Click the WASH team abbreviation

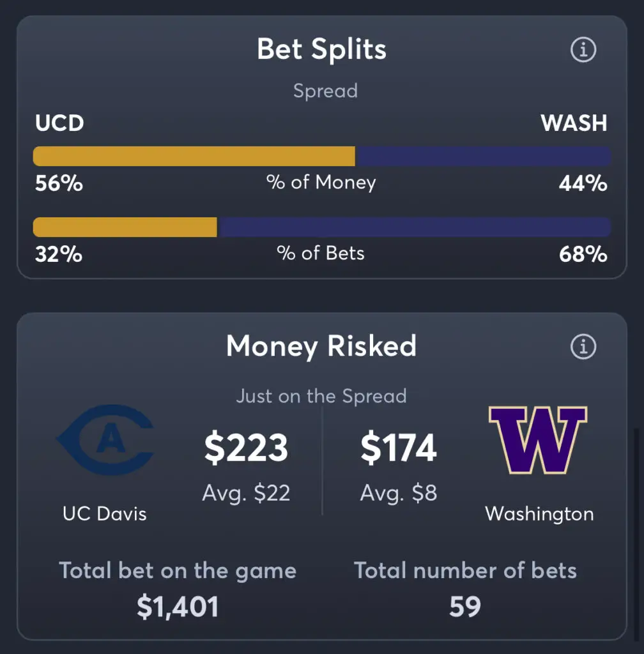(x=574, y=123)
